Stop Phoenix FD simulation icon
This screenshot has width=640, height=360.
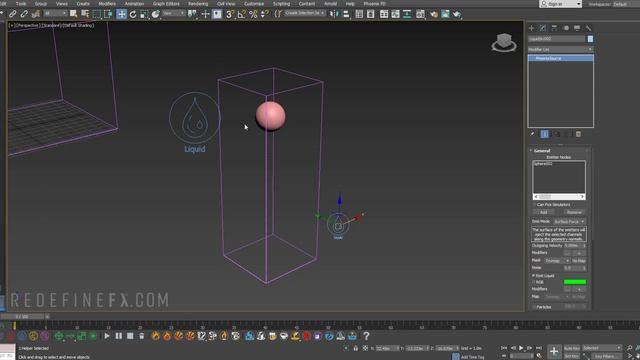130,336
